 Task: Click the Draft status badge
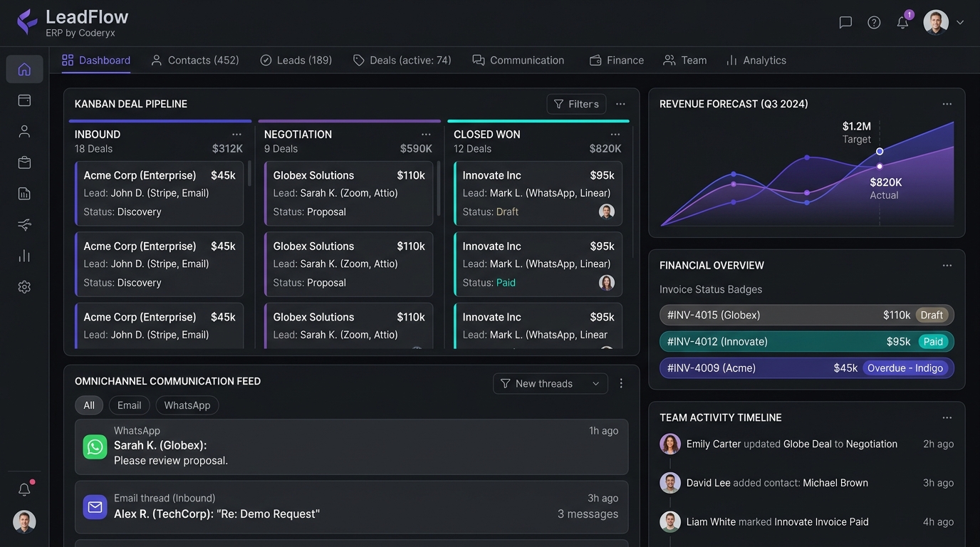pos(932,315)
